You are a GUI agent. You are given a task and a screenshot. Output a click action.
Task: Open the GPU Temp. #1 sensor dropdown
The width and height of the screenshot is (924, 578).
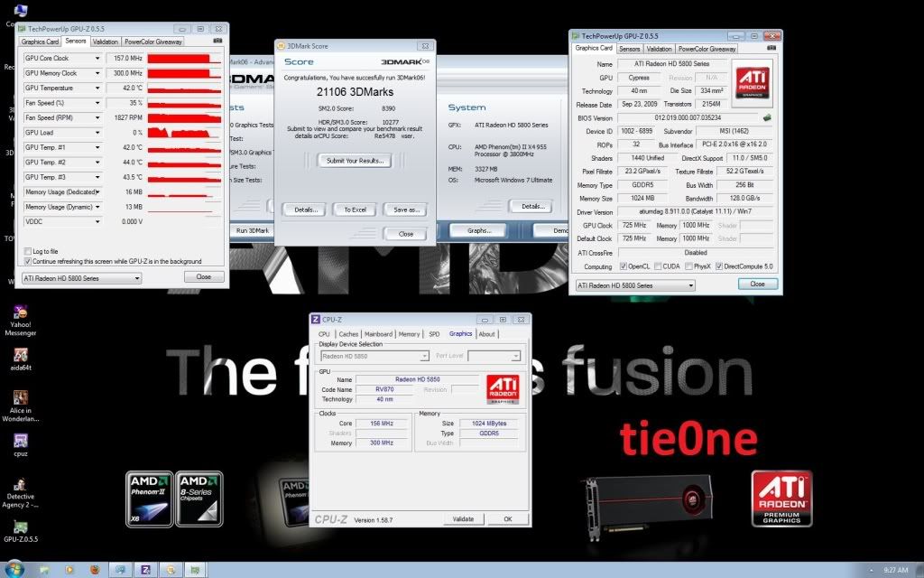[97, 147]
